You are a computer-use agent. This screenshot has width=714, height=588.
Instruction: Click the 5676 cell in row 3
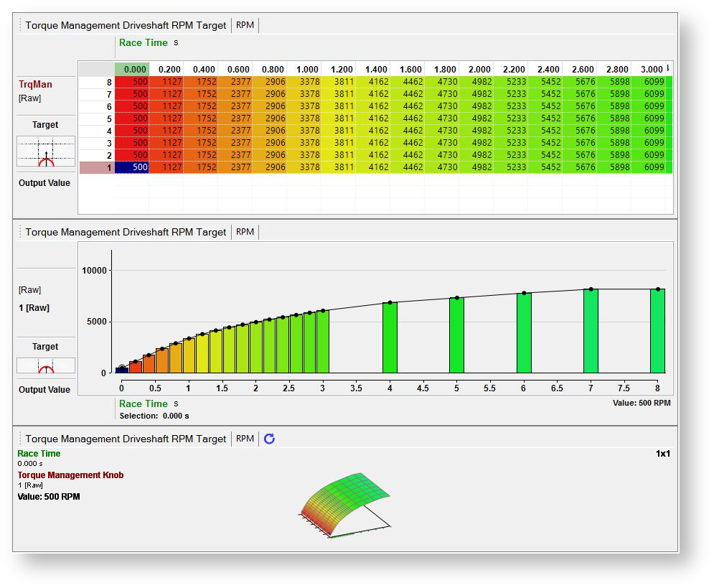[x=580, y=143]
